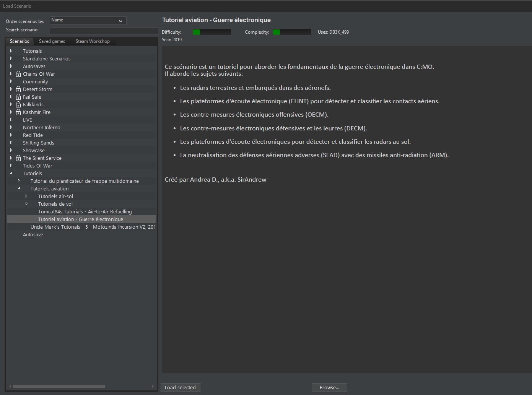Switch to the Steam Workshop tab
The height and width of the screenshot is (395, 532).
pos(93,41)
